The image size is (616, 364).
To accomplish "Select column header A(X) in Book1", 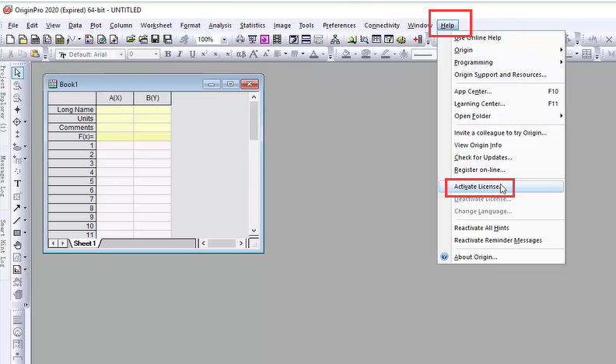I will click(115, 98).
